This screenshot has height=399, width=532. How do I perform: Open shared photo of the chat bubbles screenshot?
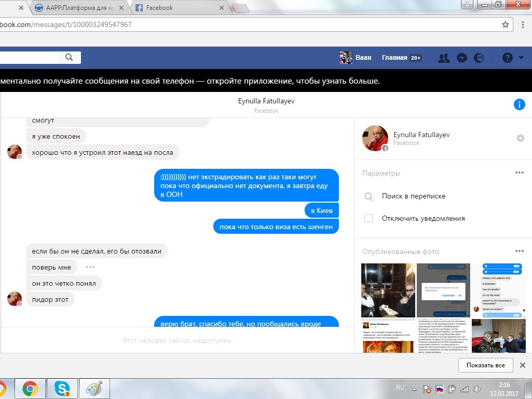click(x=499, y=290)
